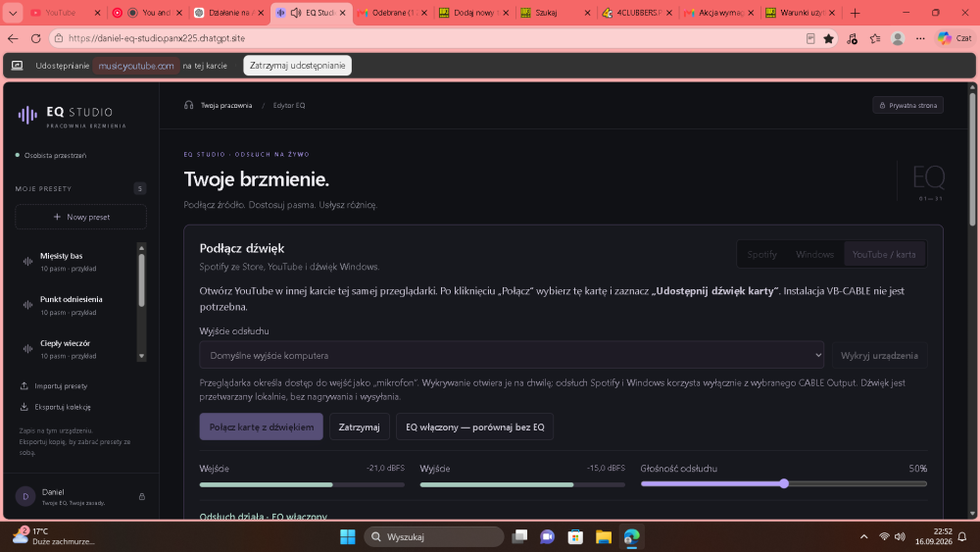Click the Wyjście level meter bar
This screenshot has width=980, height=552.
click(x=522, y=484)
